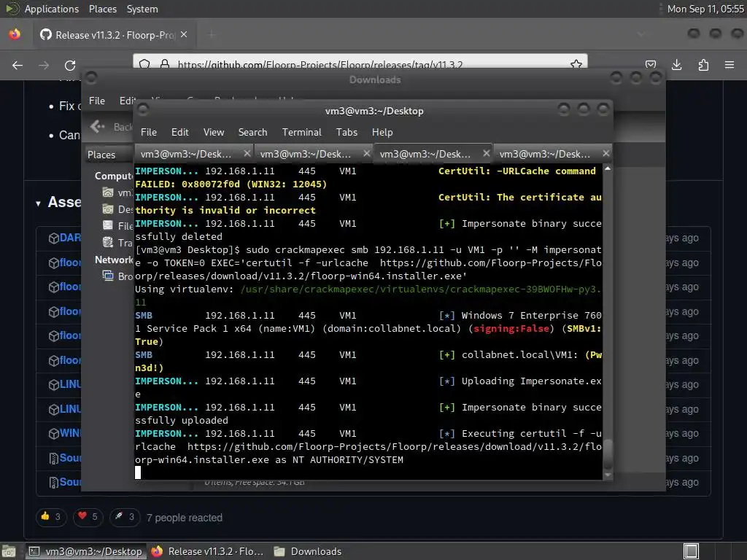Open the Places menu in top panel
747x560 pixels.
click(x=102, y=9)
